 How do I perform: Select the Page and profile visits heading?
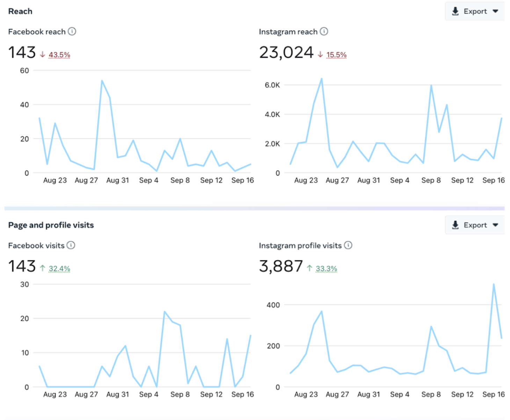tap(51, 225)
